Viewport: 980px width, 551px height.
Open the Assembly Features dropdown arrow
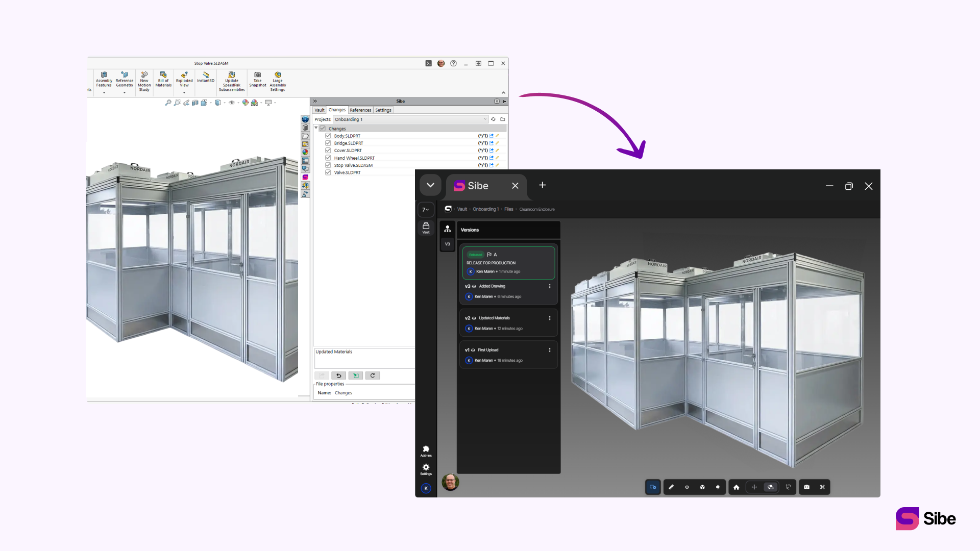(x=104, y=93)
